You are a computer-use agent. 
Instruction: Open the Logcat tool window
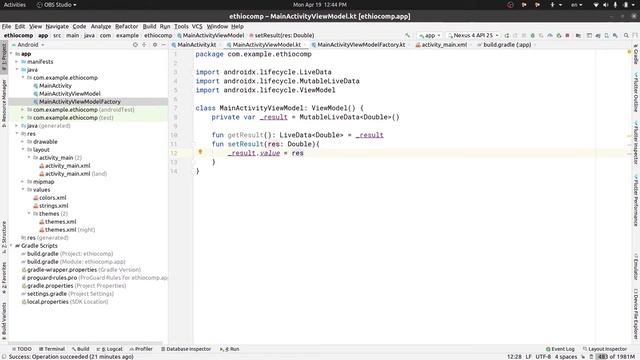point(110,349)
